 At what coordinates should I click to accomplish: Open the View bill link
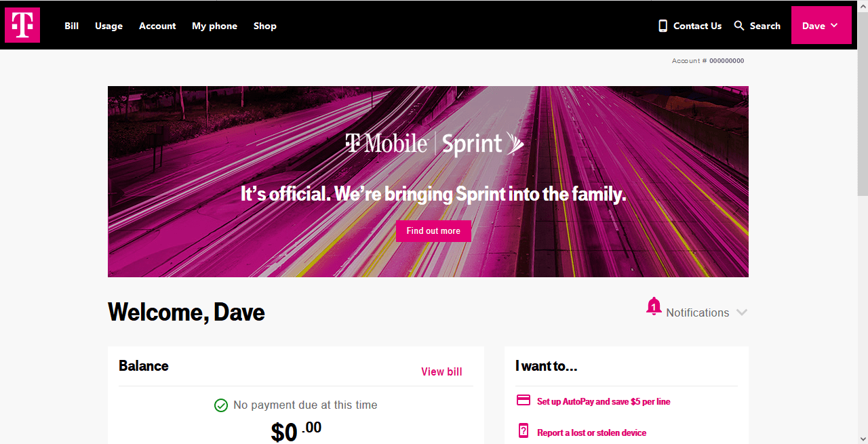coord(441,371)
